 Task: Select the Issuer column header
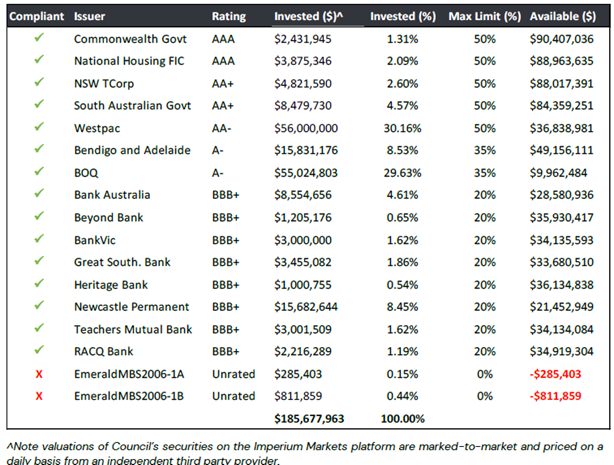(92, 17)
